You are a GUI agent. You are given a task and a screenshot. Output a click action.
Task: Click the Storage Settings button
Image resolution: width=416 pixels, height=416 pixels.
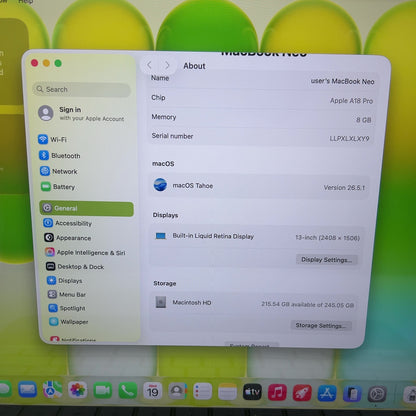(x=321, y=325)
